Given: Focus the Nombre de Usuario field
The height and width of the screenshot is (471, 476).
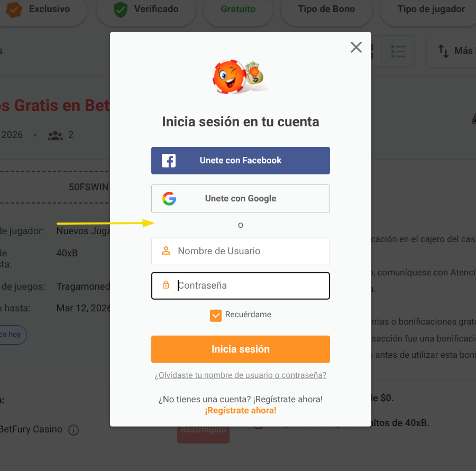Looking at the screenshot, I should click(241, 251).
